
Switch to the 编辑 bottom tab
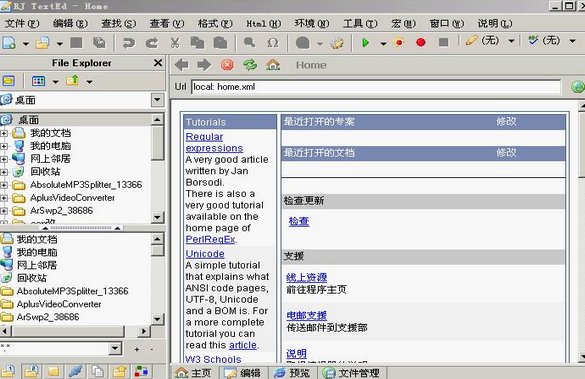click(x=242, y=373)
